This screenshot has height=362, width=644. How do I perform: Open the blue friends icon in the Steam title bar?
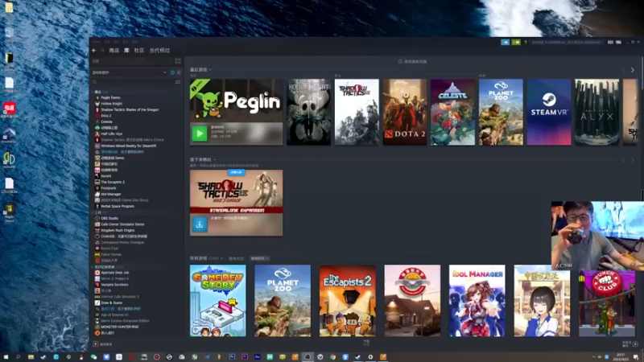point(505,43)
